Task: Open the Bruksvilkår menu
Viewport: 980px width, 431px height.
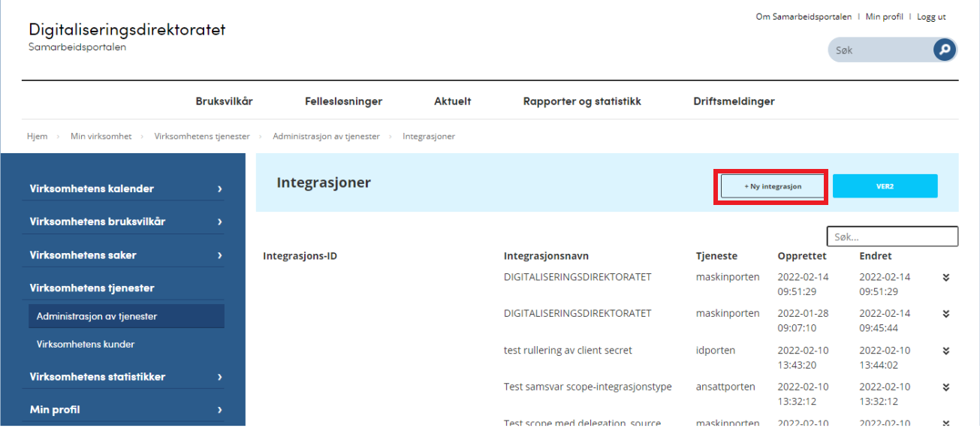Action: coord(224,101)
